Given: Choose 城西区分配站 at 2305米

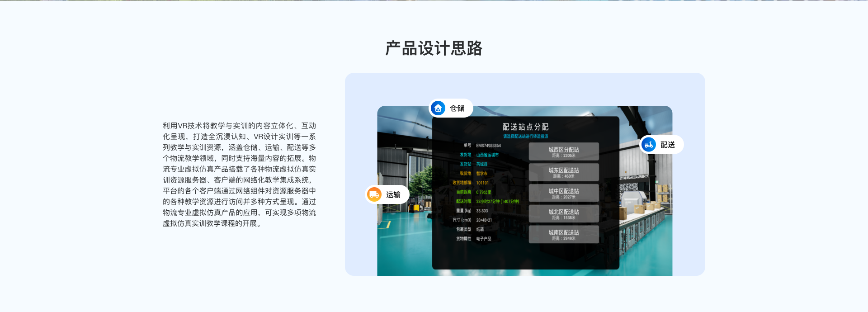Looking at the screenshot, I should (x=564, y=151).
